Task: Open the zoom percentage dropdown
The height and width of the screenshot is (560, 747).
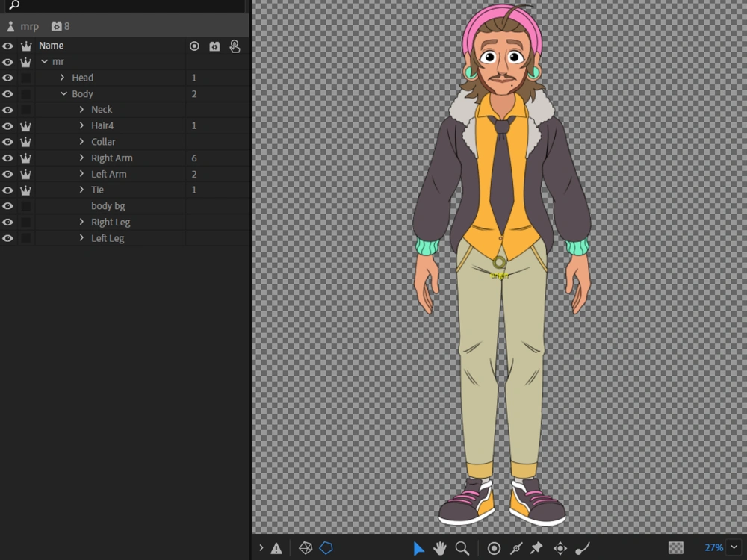Action: coord(734,547)
